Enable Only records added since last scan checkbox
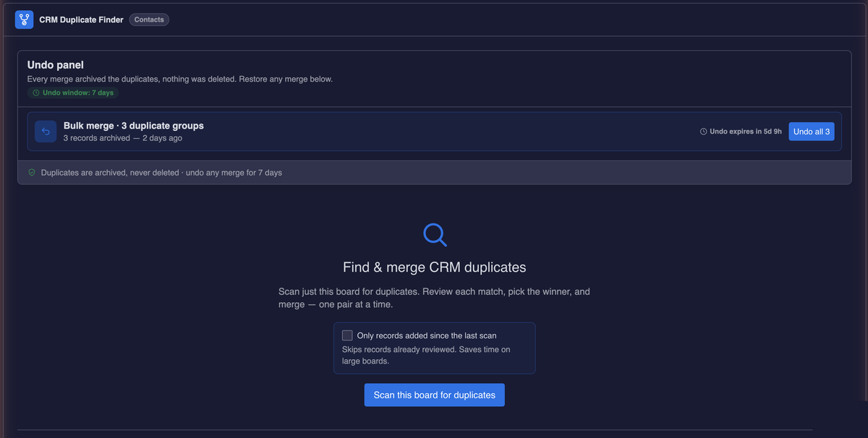 [347, 335]
